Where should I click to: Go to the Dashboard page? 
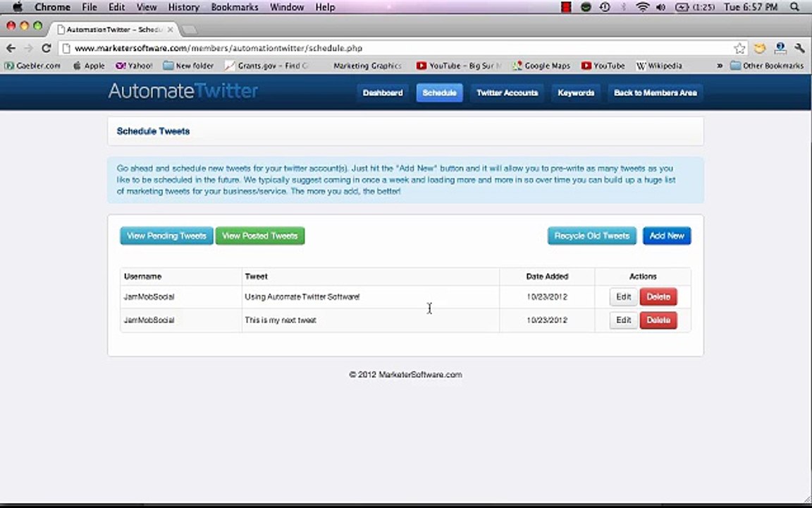[x=383, y=93]
